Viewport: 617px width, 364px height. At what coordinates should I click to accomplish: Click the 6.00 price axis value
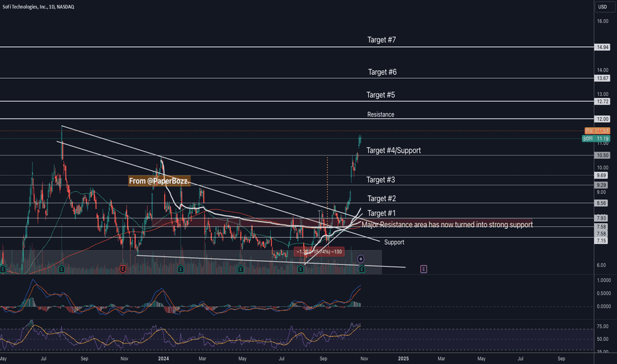[601, 265]
